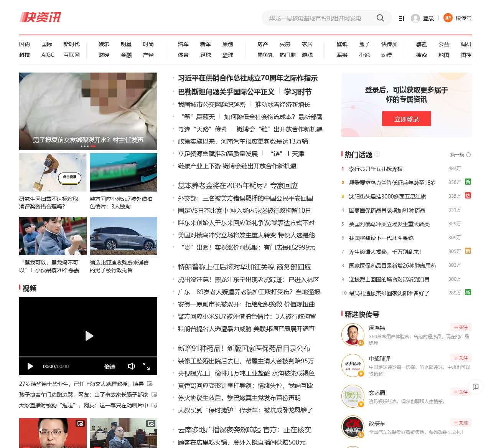491x448 pixels.
Task: Open the 汽车 section in the nav bar
Action: (x=183, y=44)
